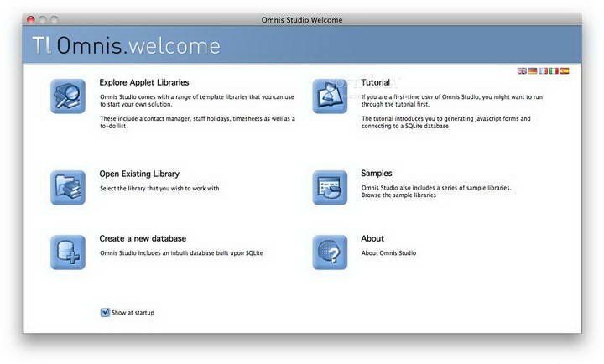Switch language with the Italian flag
Image resolution: width=604 pixels, height=364 pixels.
pos(554,71)
